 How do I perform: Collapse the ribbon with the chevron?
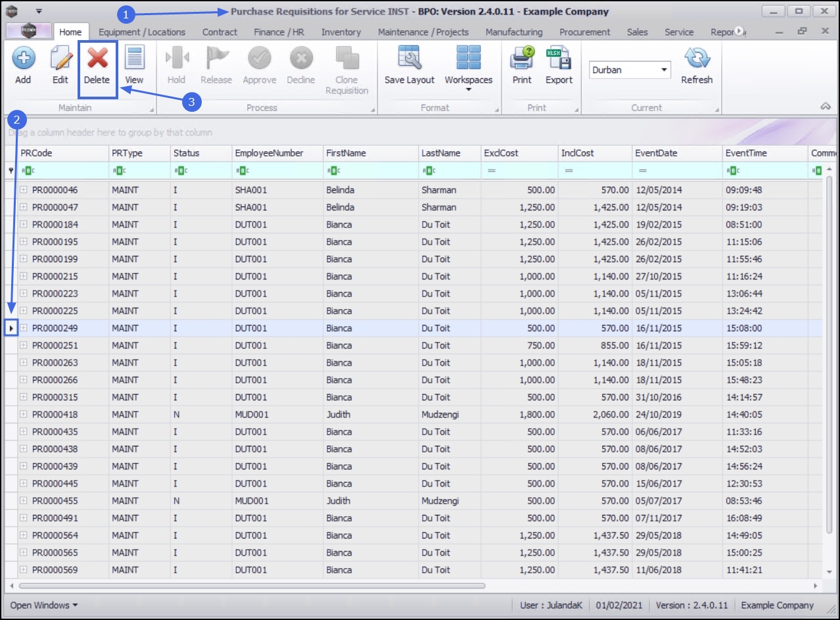coord(826,107)
